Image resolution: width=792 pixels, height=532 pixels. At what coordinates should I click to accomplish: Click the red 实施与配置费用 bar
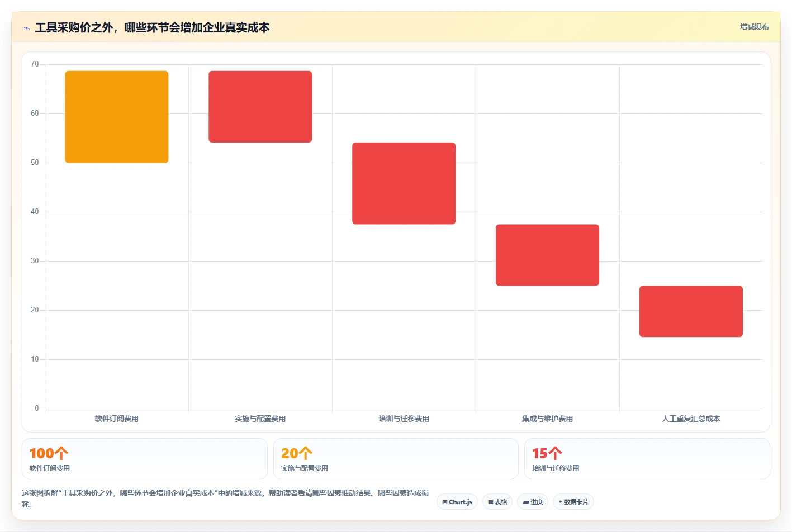(x=260, y=107)
